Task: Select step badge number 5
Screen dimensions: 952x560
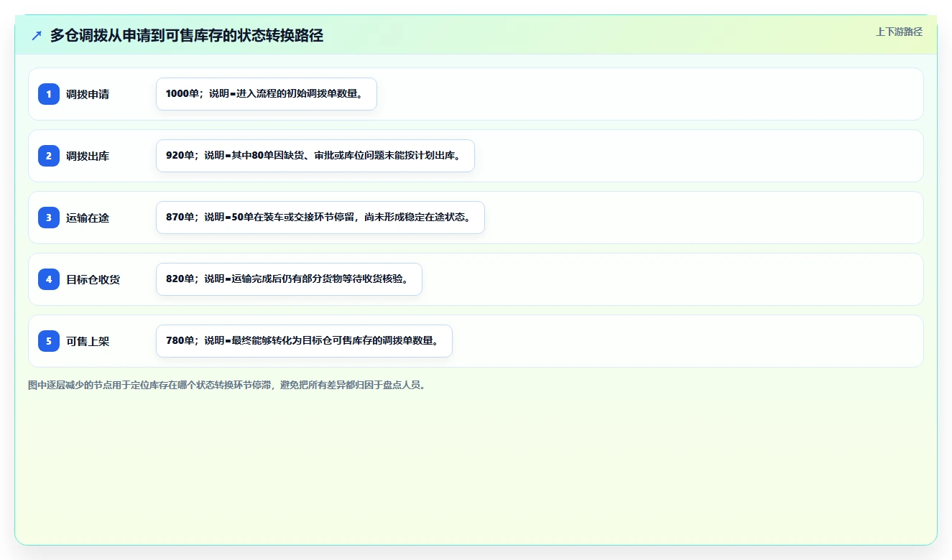Action: click(x=49, y=341)
